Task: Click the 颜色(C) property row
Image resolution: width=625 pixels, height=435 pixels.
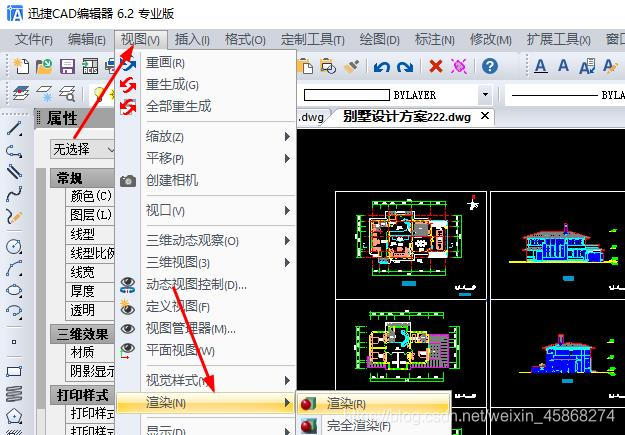Action: pos(90,196)
